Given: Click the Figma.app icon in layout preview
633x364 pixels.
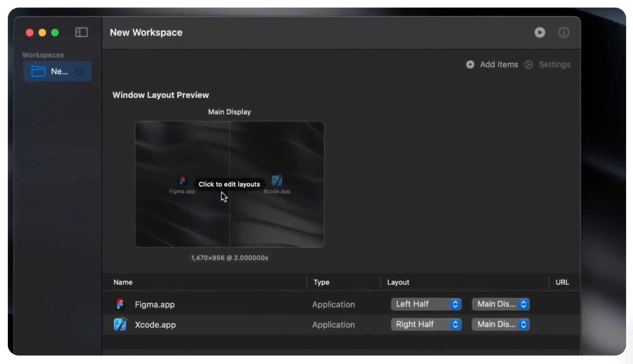Looking at the screenshot, I should pyautogui.click(x=182, y=181).
